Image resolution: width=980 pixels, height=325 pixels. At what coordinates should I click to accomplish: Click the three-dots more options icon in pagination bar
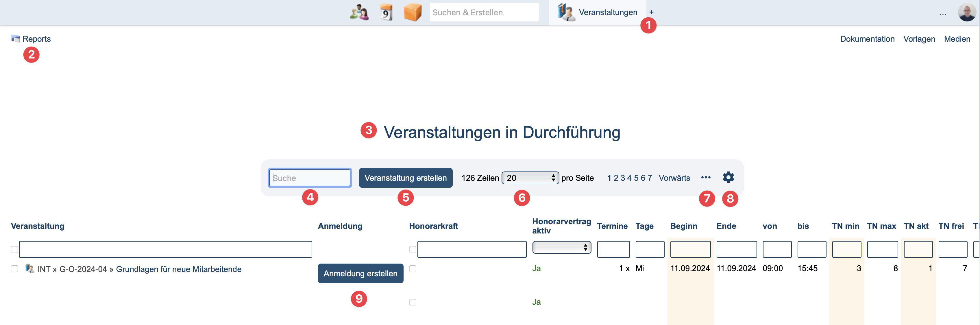[705, 177]
